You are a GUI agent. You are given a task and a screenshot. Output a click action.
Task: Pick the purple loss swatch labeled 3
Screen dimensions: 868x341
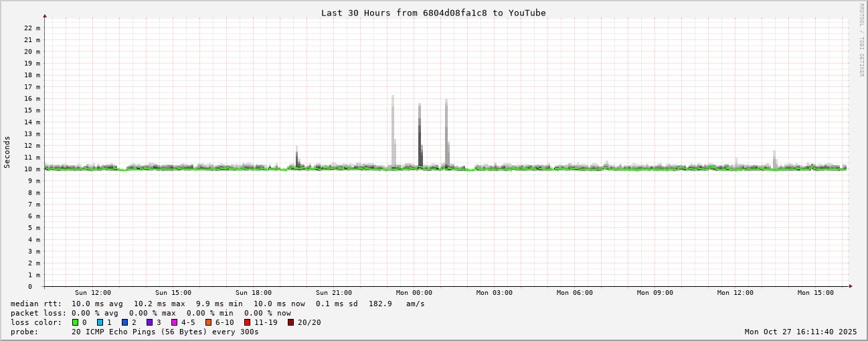point(149,322)
